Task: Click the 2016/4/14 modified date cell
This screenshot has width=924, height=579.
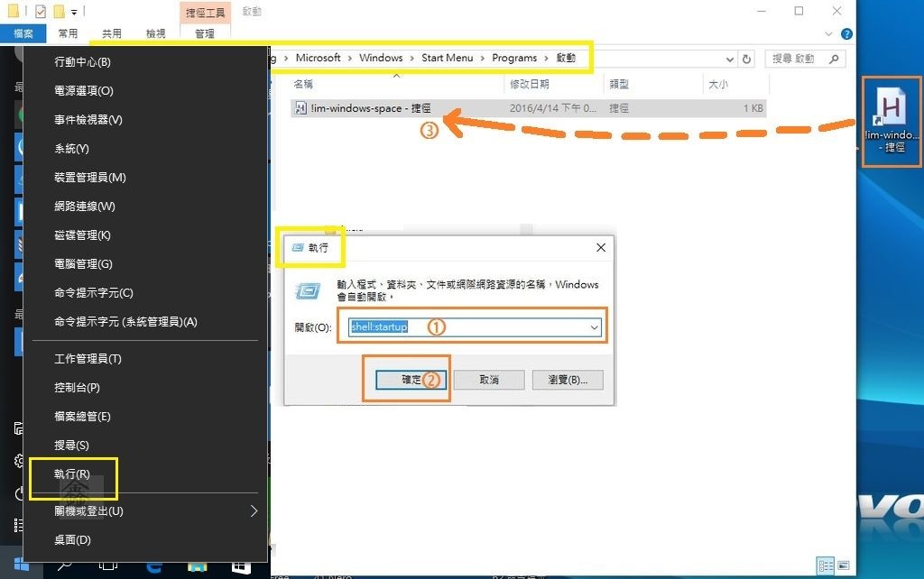Action: click(553, 108)
